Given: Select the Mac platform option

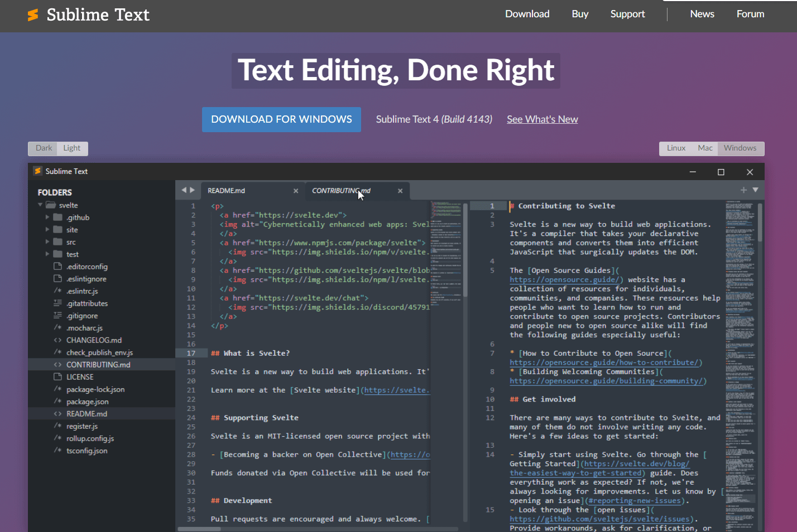Looking at the screenshot, I should point(705,148).
